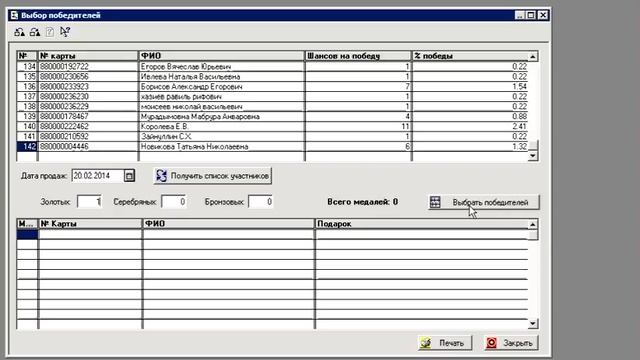Click 'Выбрать победителей' button
The image size is (640, 360).
[x=484, y=202]
